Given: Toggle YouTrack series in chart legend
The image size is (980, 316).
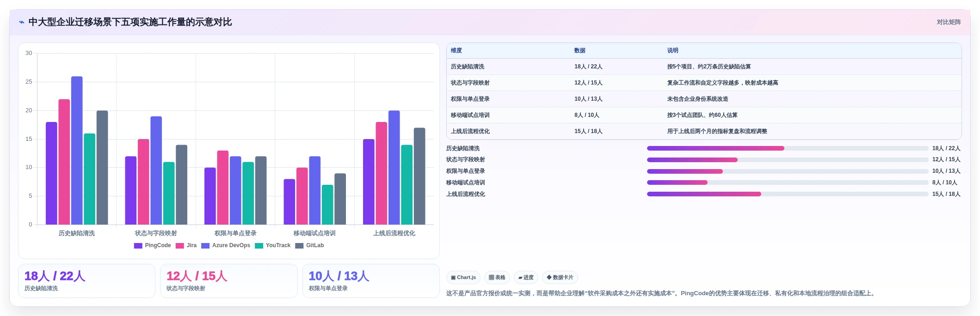Looking at the screenshot, I should pos(273,245).
